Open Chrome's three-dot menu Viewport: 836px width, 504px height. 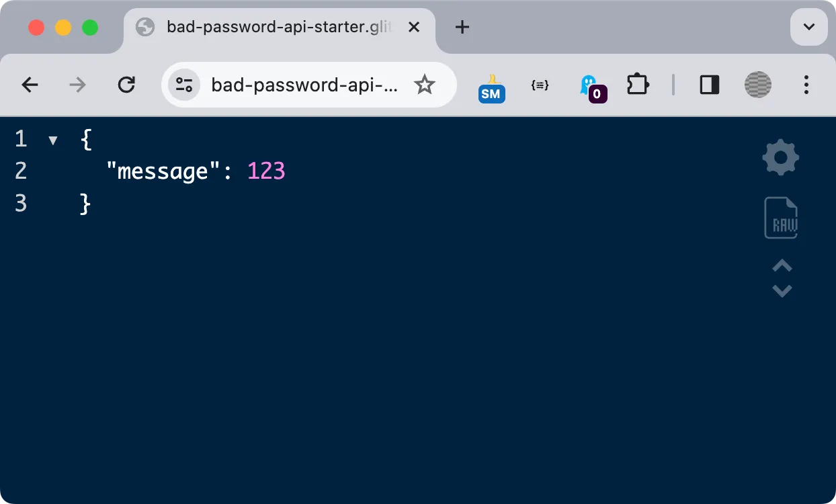click(806, 85)
